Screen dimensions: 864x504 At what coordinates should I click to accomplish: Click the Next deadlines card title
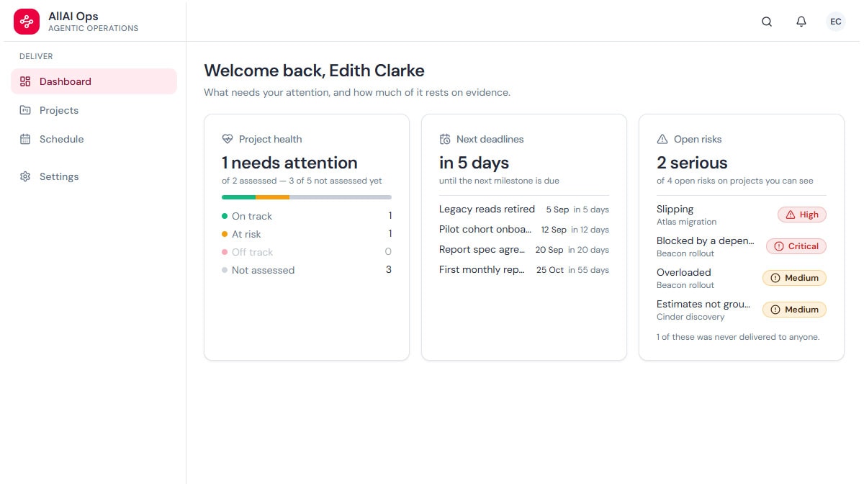coord(490,139)
